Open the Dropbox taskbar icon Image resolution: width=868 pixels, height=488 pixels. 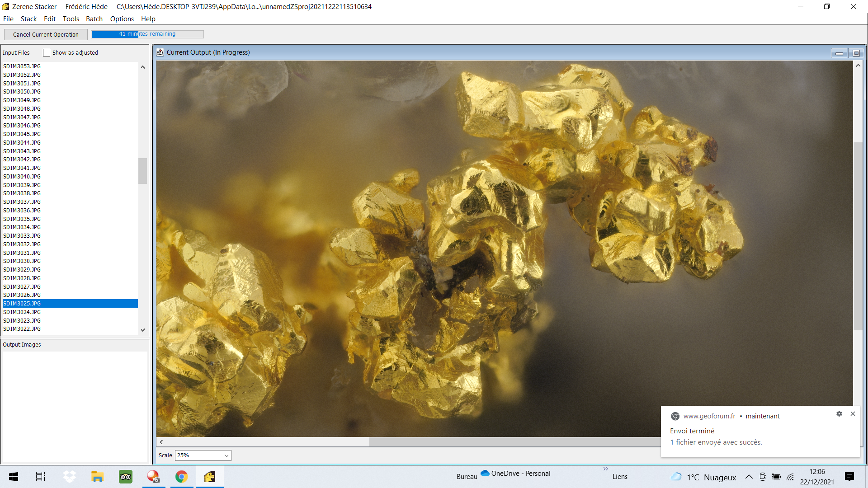tap(69, 477)
